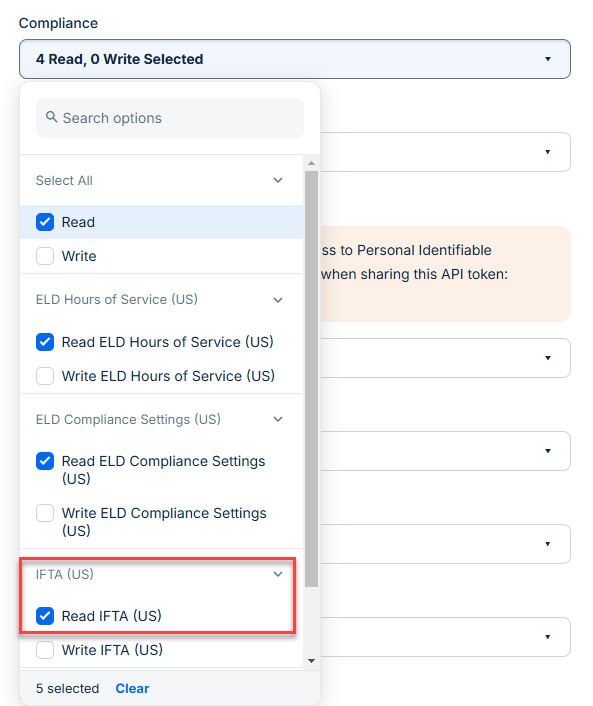This screenshot has width=593, height=706.
Task: Collapse the Select All group chevron
Action: [x=278, y=180]
